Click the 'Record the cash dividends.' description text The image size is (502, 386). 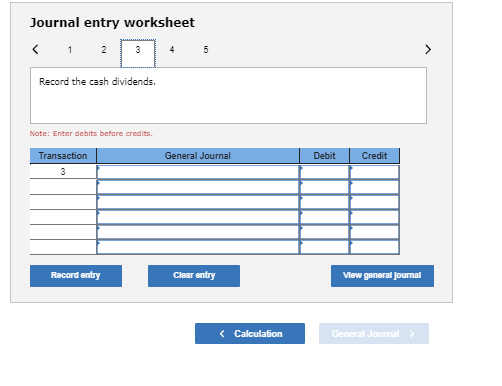97,82
